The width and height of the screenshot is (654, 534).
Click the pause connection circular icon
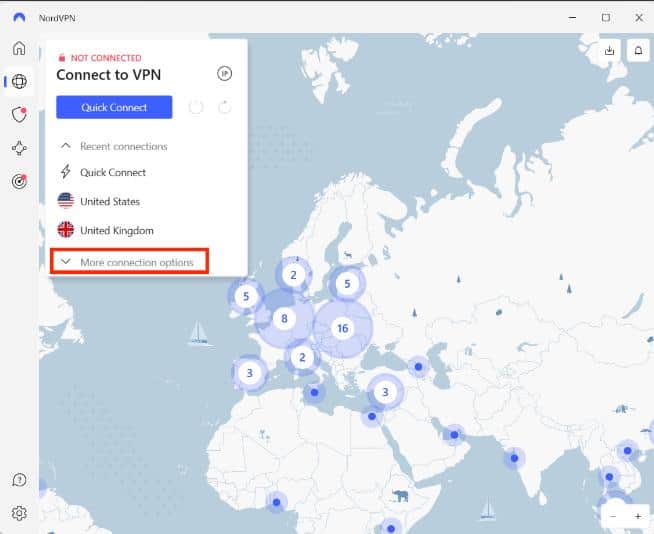pyautogui.click(x=196, y=107)
